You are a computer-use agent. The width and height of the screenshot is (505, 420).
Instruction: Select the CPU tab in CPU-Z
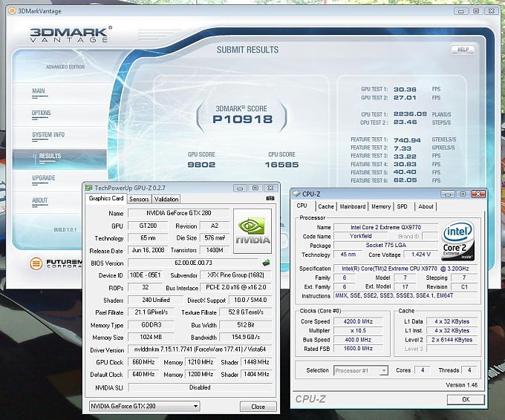tap(302, 206)
